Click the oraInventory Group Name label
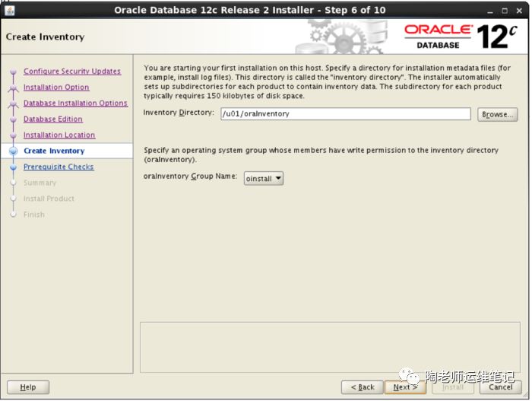This screenshot has height=401, width=532. point(190,177)
